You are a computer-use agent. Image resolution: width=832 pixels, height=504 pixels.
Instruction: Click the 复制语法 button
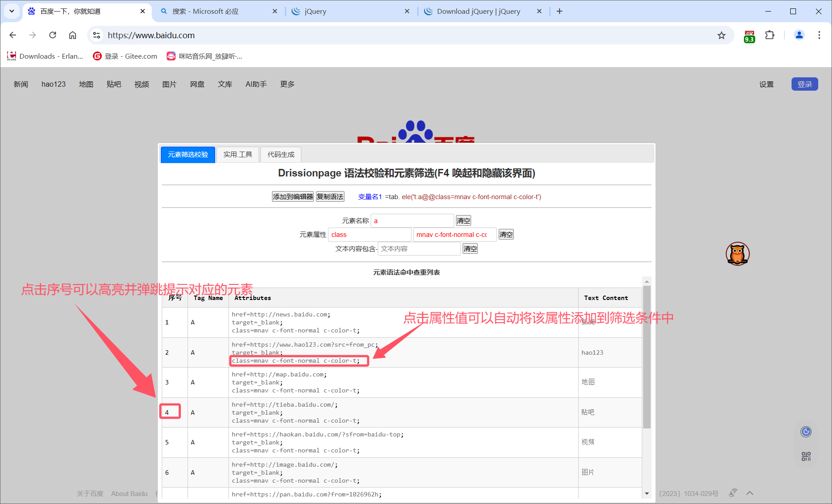[330, 196]
